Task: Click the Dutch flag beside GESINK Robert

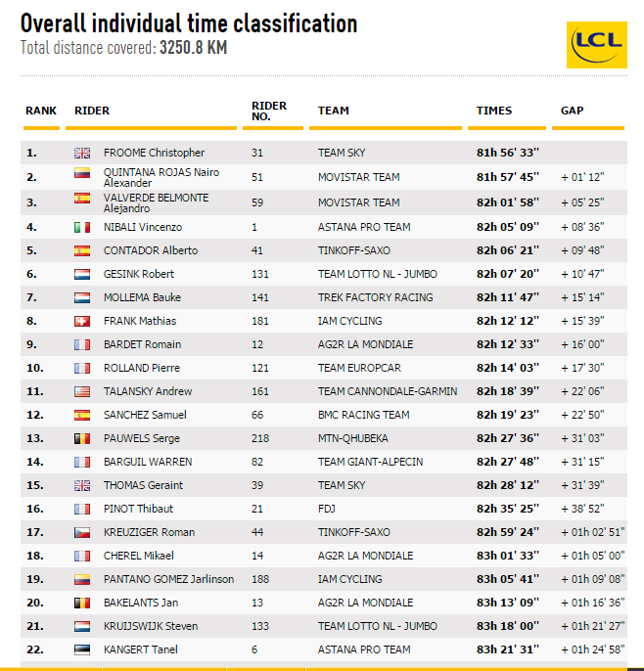Action: [x=82, y=274]
